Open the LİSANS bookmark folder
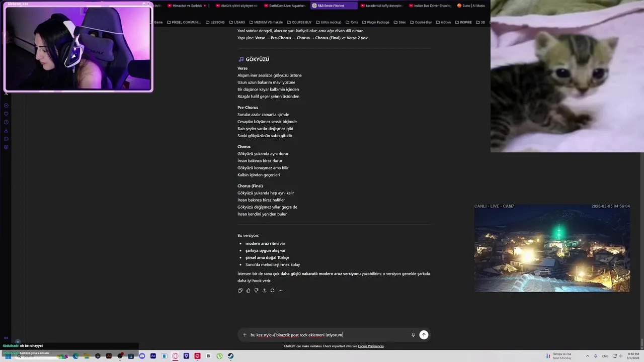Viewport: 644px width, 362px height. pos(236,22)
